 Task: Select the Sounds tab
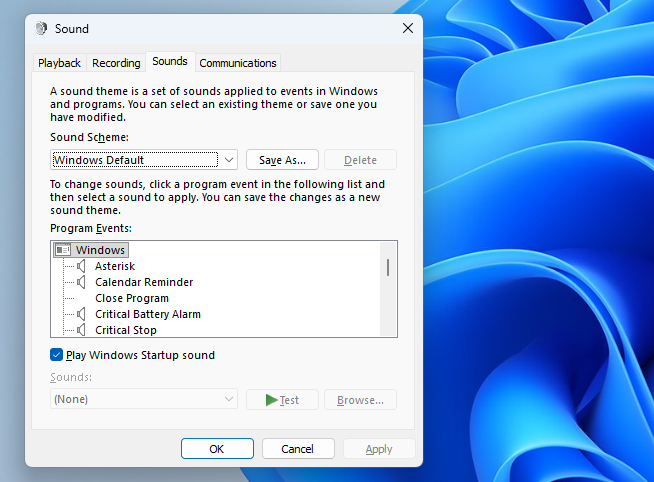[170, 61]
